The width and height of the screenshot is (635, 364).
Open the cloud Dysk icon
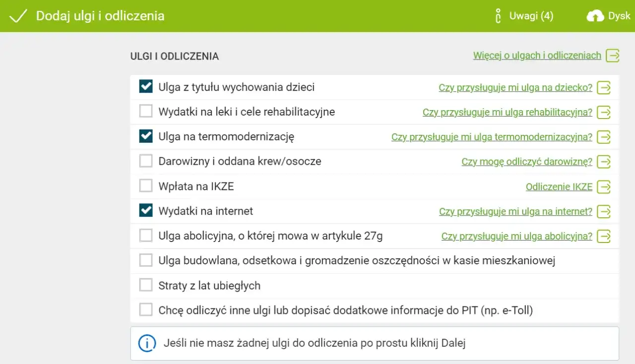595,15
